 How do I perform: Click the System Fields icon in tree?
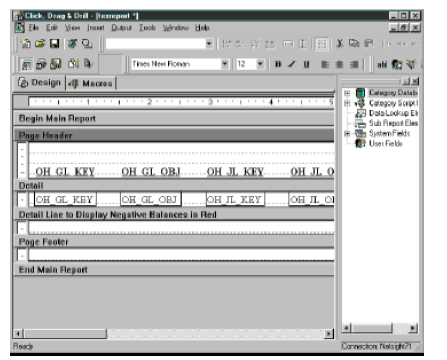(360, 133)
